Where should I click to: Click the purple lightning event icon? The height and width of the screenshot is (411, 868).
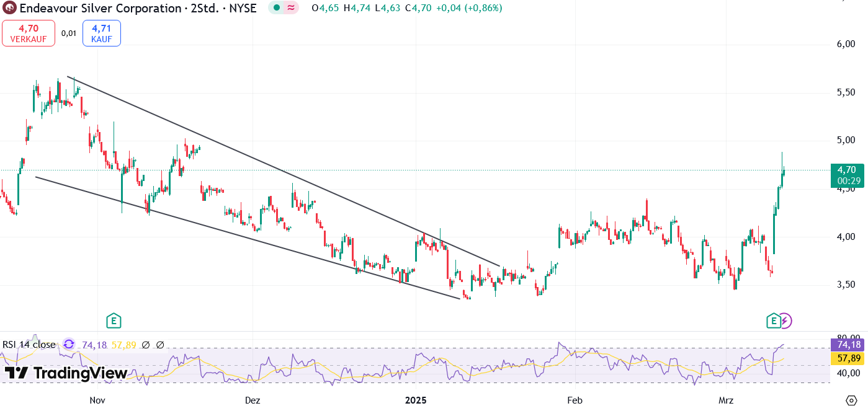pyautogui.click(x=785, y=320)
